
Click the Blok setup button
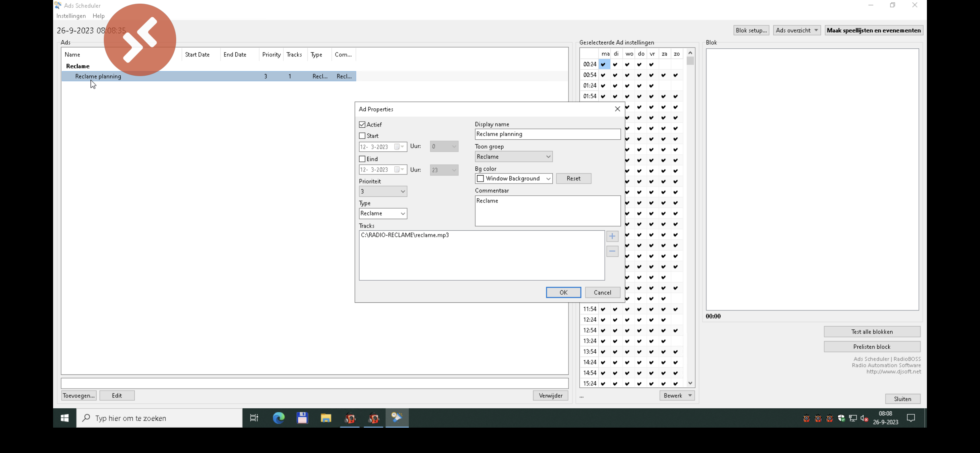point(751,30)
